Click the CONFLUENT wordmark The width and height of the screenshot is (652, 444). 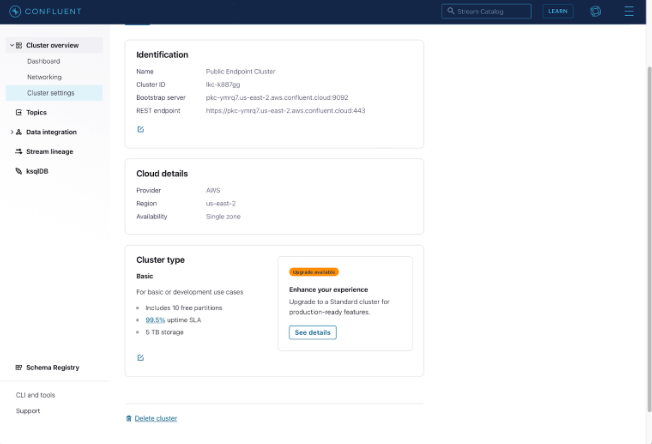point(53,11)
